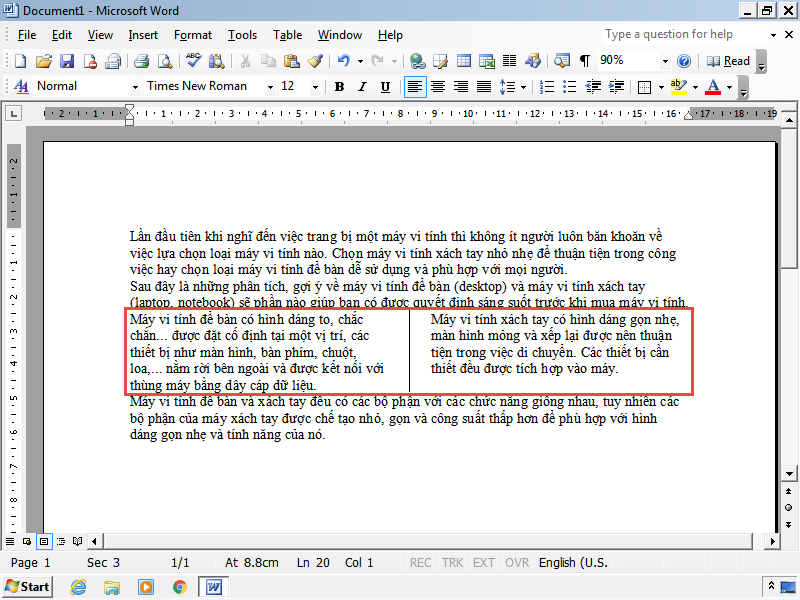The width and height of the screenshot is (800, 600).
Task: Expand the Times New Roman font list
Action: tap(270, 87)
